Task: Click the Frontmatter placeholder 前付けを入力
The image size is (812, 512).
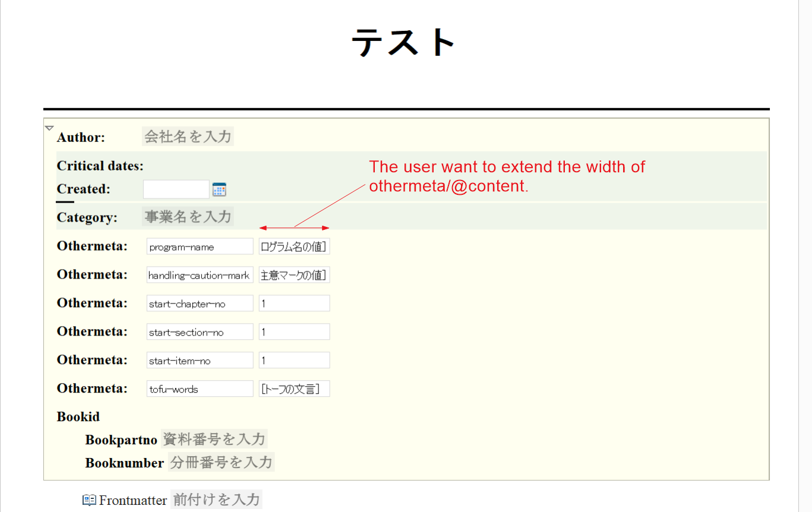Action: point(216,500)
